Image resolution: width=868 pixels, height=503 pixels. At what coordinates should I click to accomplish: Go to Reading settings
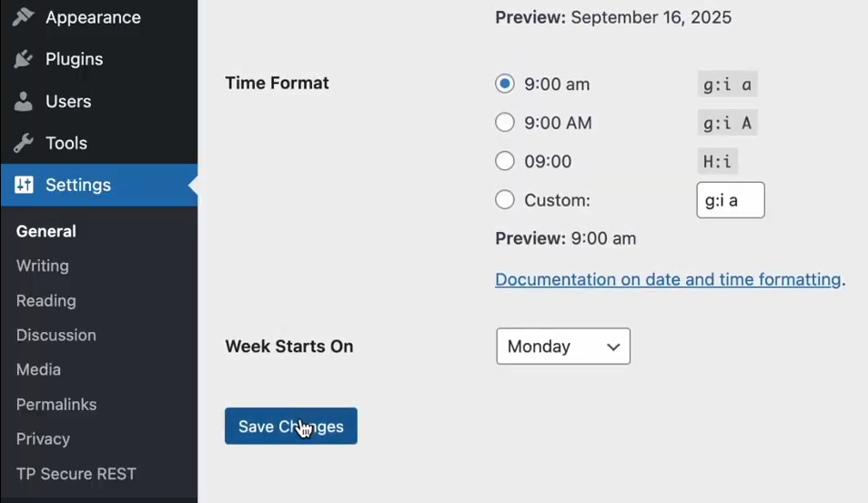46,300
